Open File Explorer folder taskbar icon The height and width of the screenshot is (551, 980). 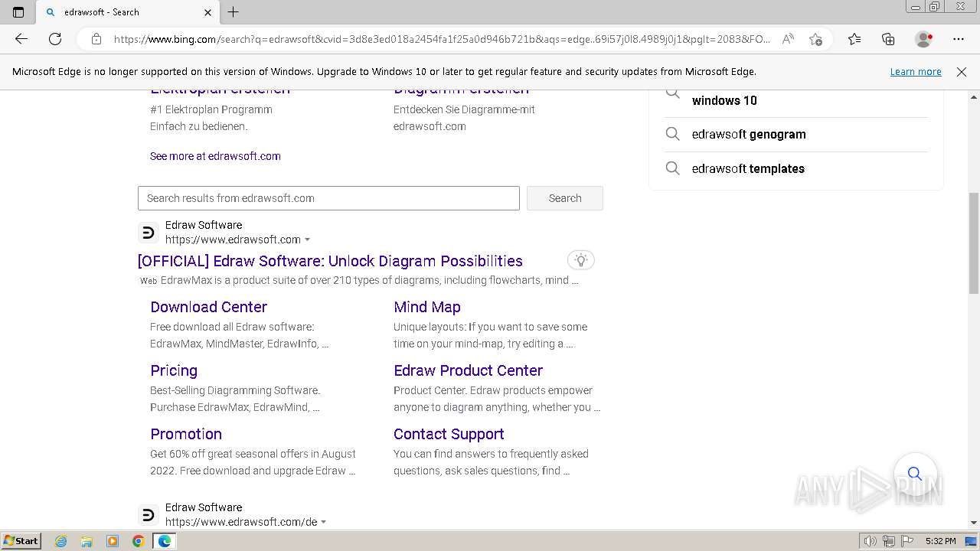[87, 541]
